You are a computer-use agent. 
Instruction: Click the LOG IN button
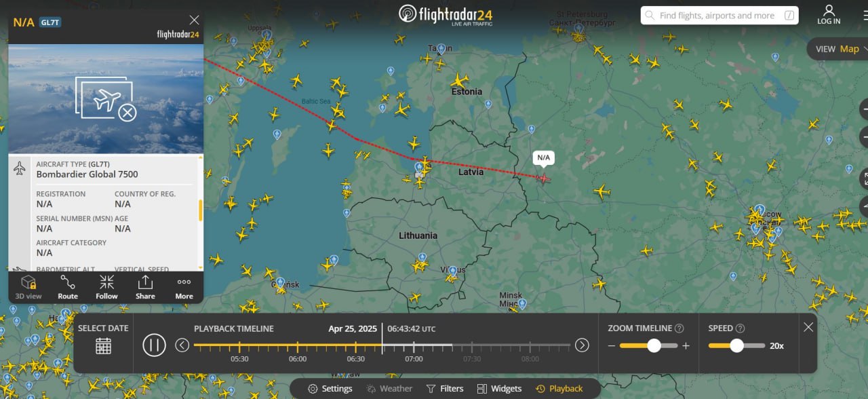click(x=829, y=15)
